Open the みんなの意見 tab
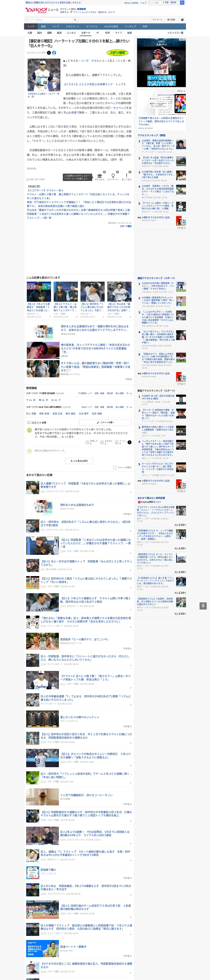The height and width of the screenshot is (980, 210). (x=111, y=26)
